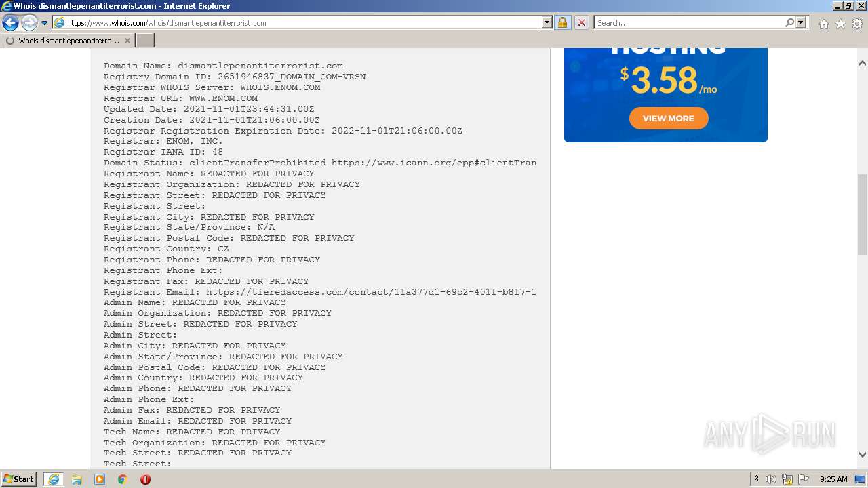Click the Registrant Name line
The width and height of the screenshot is (868, 488).
coord(209,174)
